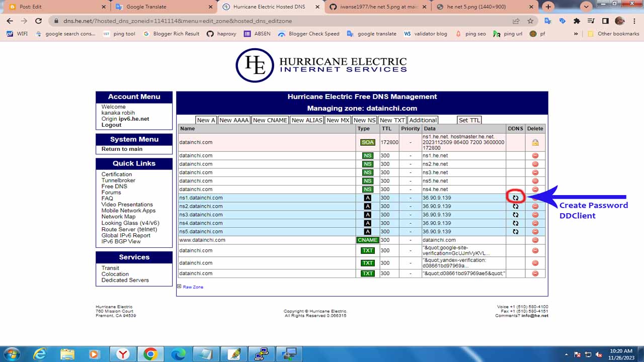Click the New ALIAS record button
This screenshot has height=362, width=644.
(307, 120)
